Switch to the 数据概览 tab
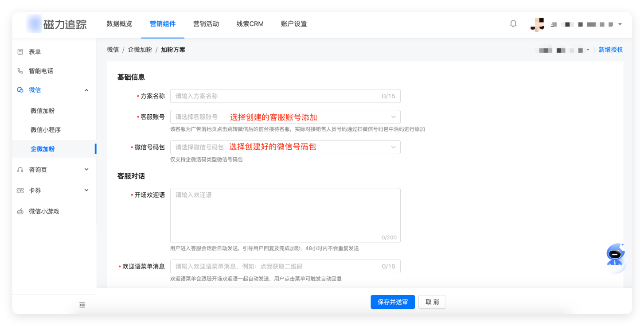644x326 pixels. [119, 24]
